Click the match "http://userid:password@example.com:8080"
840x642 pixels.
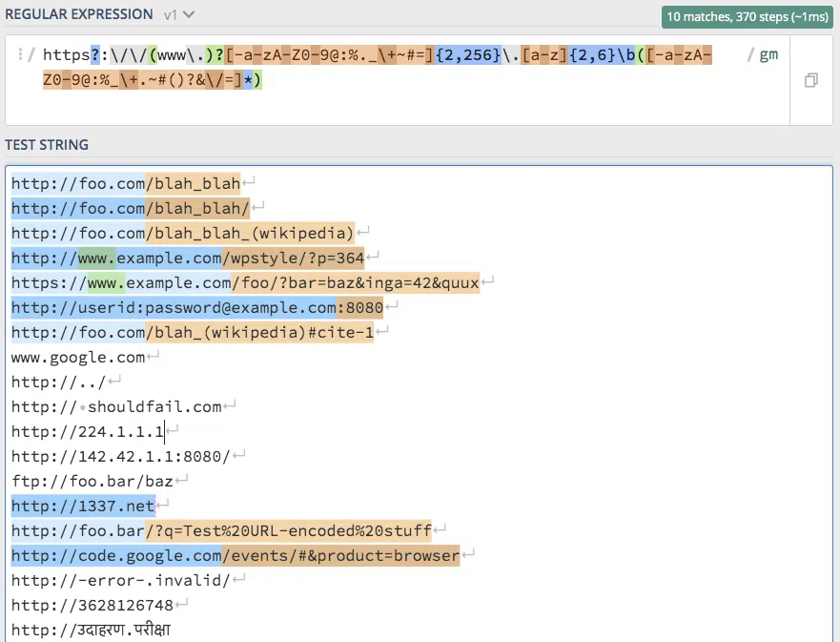pos(197,307)
